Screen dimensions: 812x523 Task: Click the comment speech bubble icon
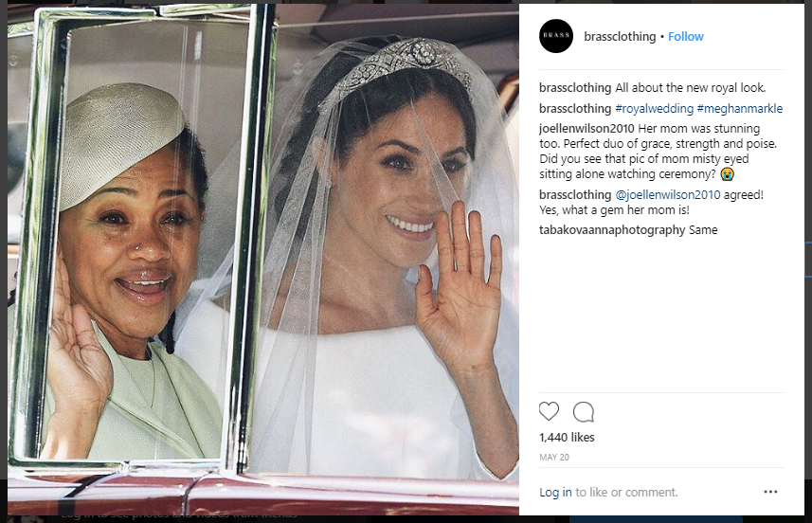tap(583, 412)
